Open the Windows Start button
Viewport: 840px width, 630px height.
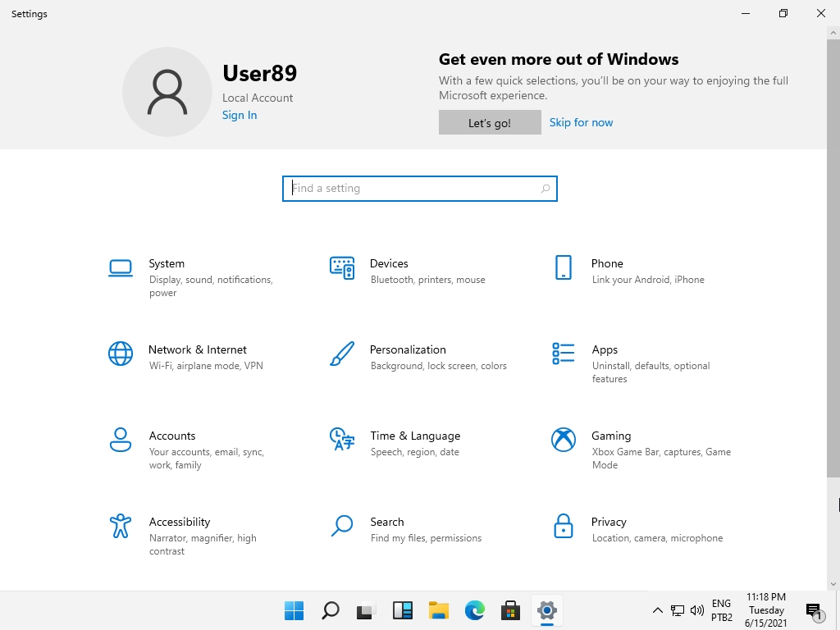[x=294, y=610]
